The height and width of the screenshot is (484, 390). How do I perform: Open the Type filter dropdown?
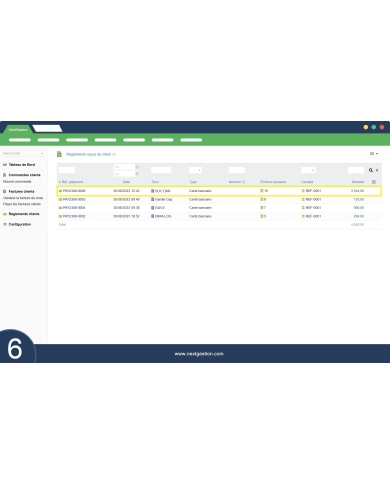(195, 170)
